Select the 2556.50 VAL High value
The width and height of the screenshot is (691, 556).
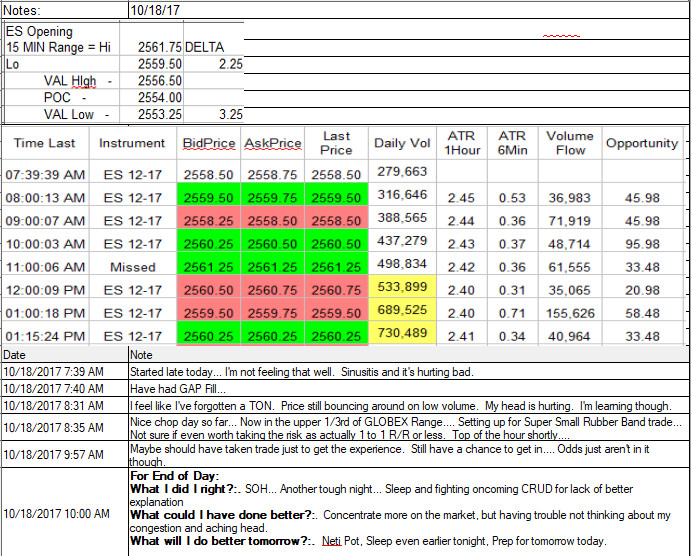tap(160, 81)
